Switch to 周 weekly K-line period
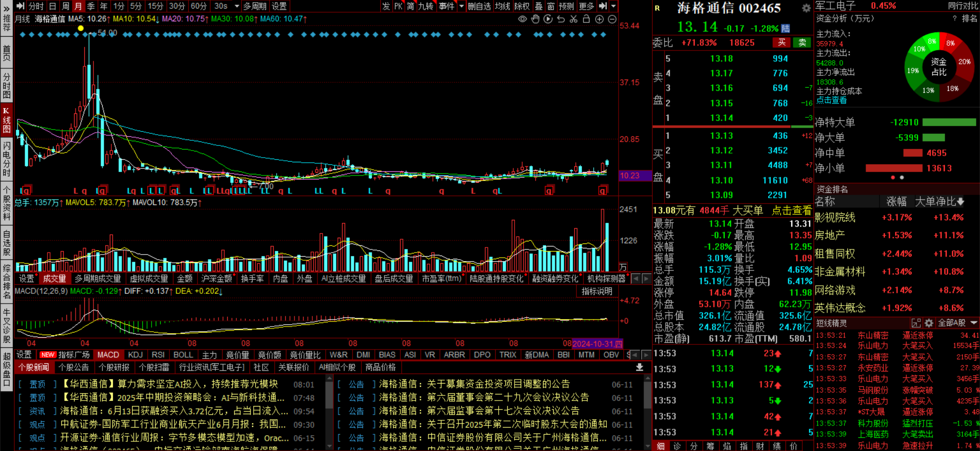The image size is (980, 451). [65, 6]
